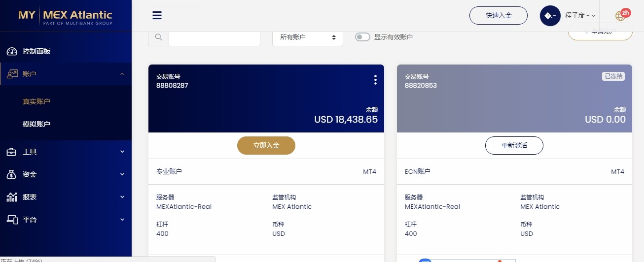Toggle the 显示有效账户 switch
644x262 pixels.
tap(362, 37)
